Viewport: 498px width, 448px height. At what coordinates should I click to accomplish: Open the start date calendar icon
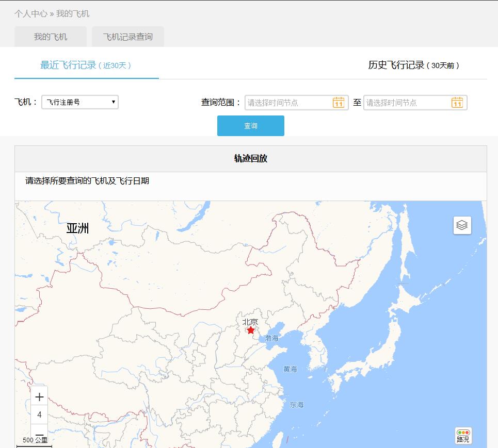coord(338,103)
